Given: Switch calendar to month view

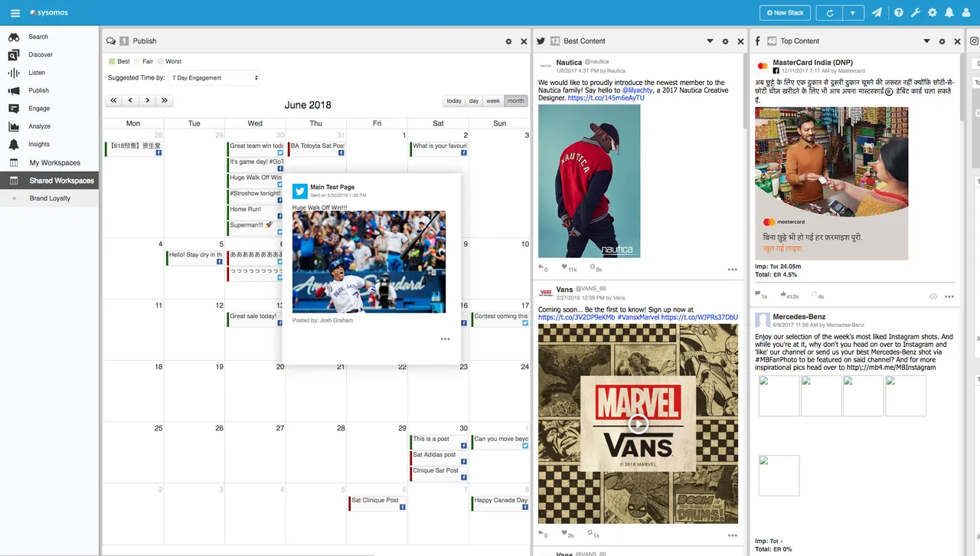Looking at the screenshot, I should click(516, 101).
